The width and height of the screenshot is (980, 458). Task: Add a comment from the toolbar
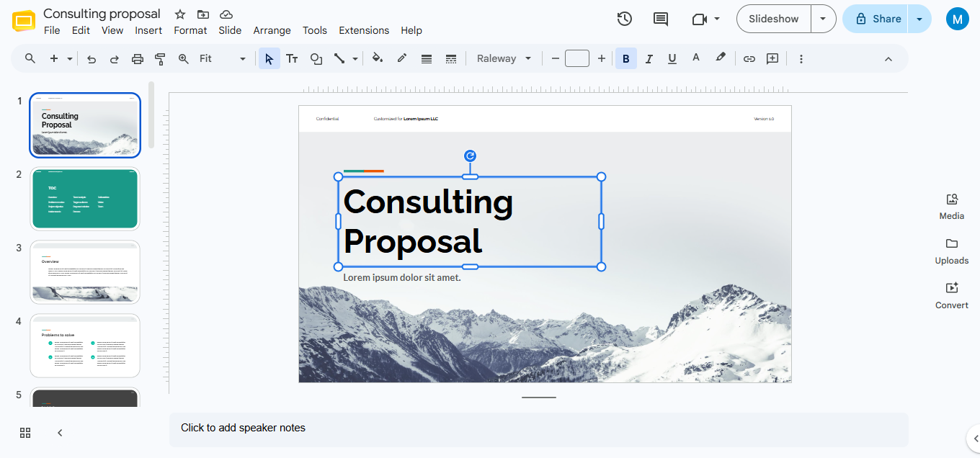click(772, 59)
